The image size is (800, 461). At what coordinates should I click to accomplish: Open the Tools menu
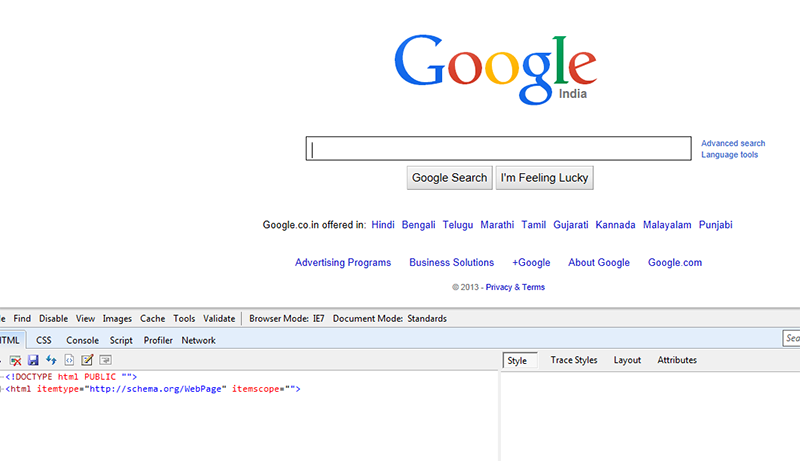pyautogui.click(x=184, y=318)
